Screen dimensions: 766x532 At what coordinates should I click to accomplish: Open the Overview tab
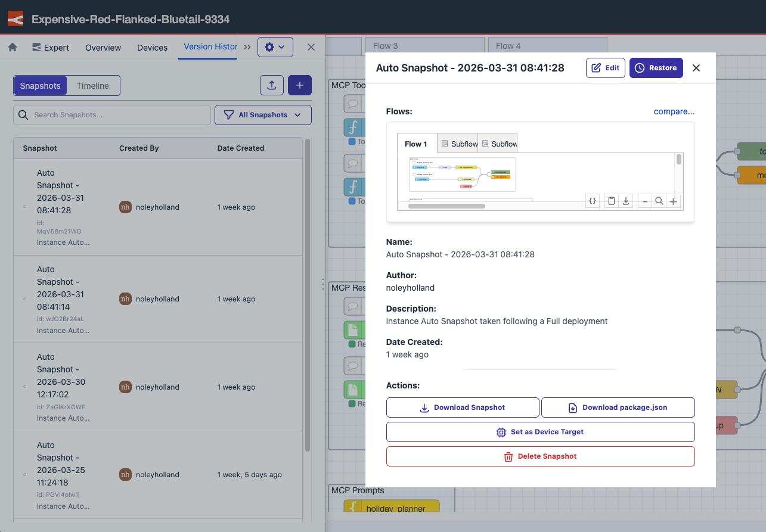click(x=103, y=47)
